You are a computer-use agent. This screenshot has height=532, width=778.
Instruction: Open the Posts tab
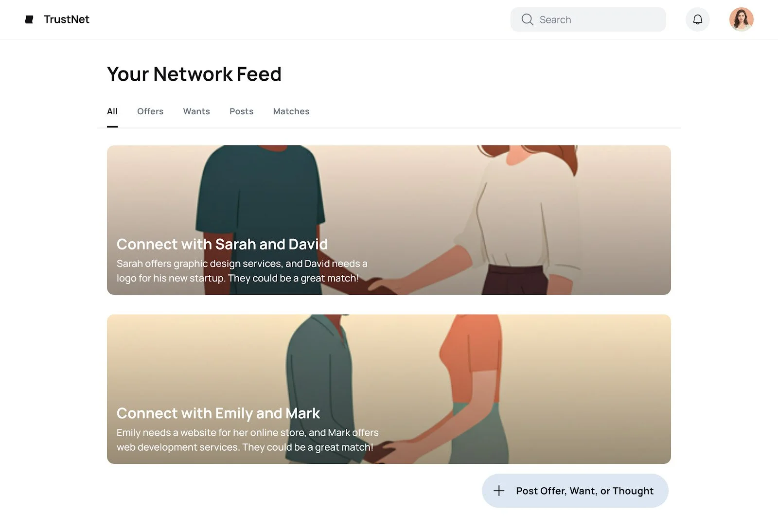(241, 111)
